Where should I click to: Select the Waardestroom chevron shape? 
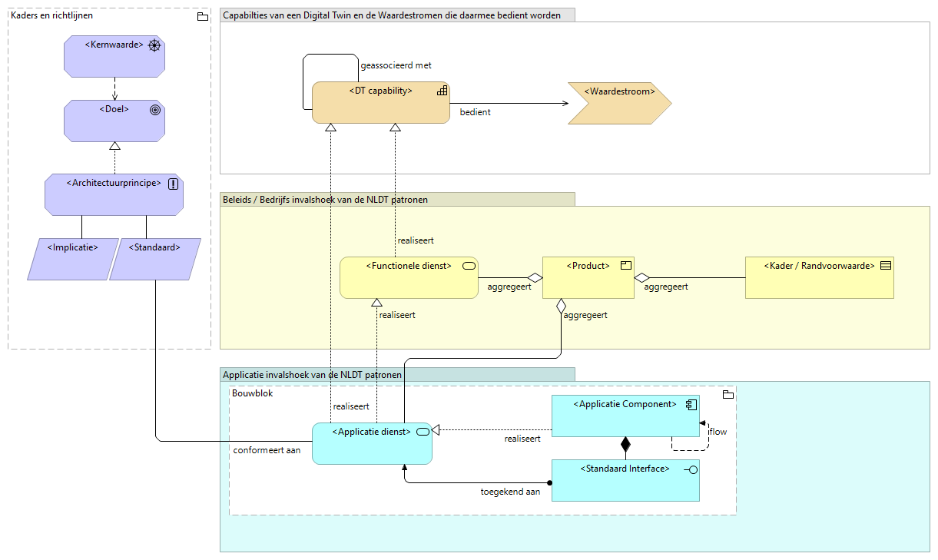[x=619, y=102]
